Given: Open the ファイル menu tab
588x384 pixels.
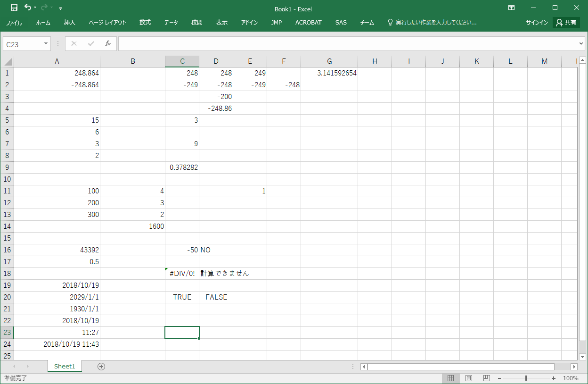Looking at the screenshot, I should click(14, 23).
